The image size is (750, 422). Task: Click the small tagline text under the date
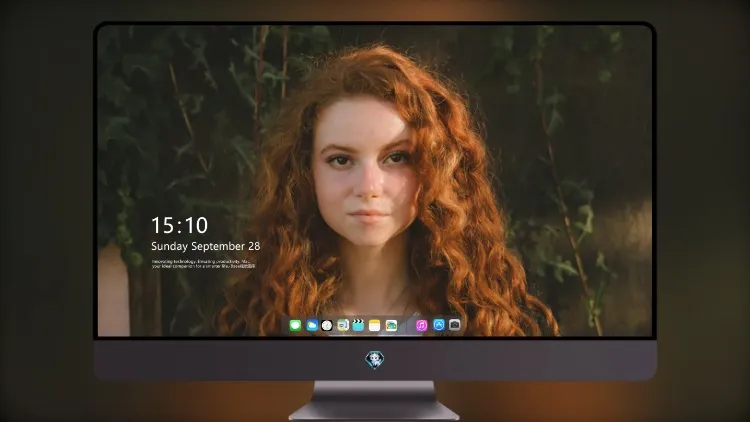(x=204, y=264)
